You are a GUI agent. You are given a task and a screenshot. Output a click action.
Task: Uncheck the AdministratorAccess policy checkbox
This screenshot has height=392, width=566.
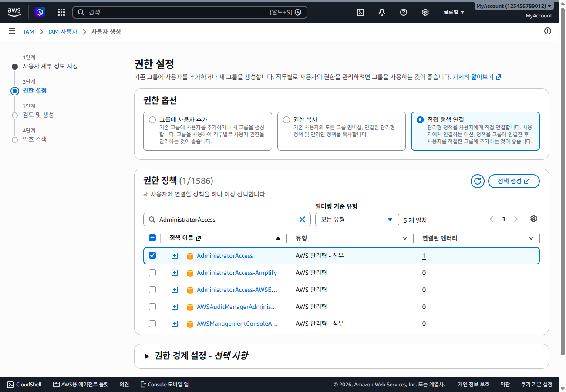152,256
